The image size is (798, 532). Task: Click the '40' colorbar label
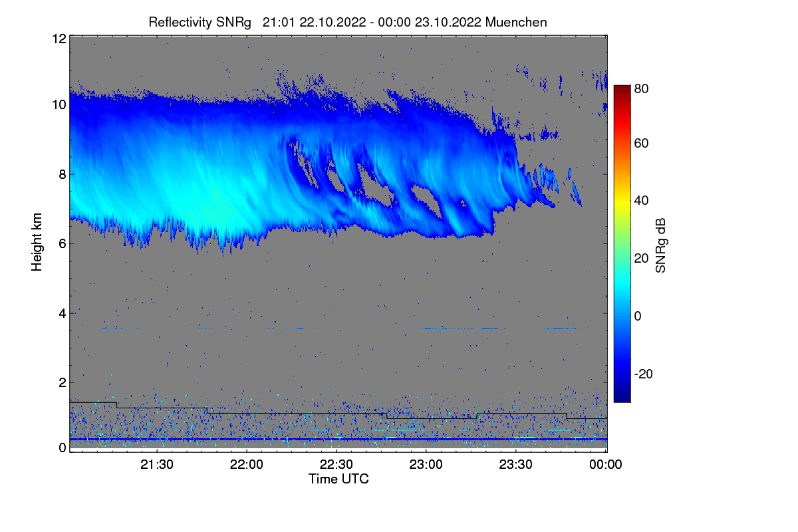tap(642, 200)
